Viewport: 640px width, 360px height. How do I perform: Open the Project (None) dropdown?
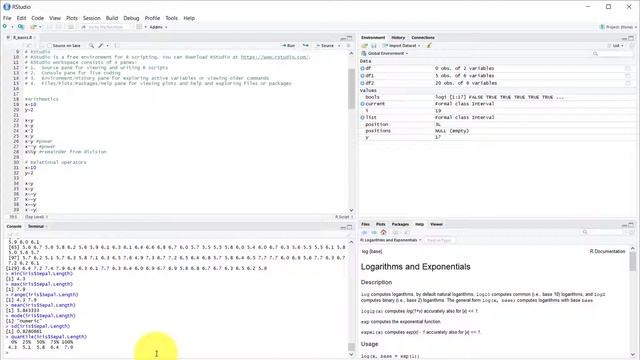point(618,27)
